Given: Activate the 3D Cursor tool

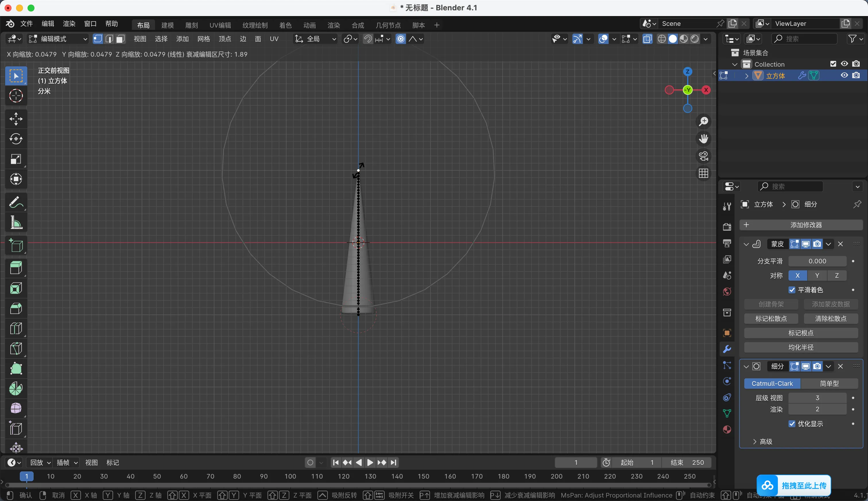Looking at the screenshot, I should [16, 96].
